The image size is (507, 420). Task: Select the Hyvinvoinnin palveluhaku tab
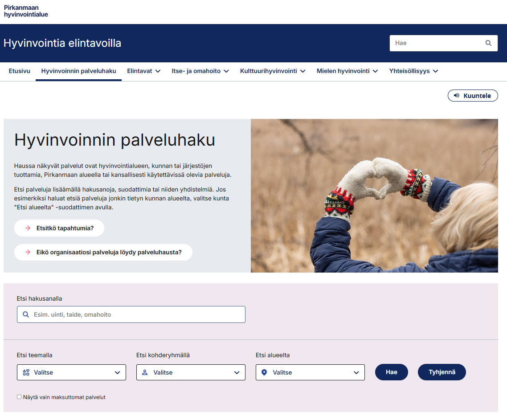click(x=78, y=71)
